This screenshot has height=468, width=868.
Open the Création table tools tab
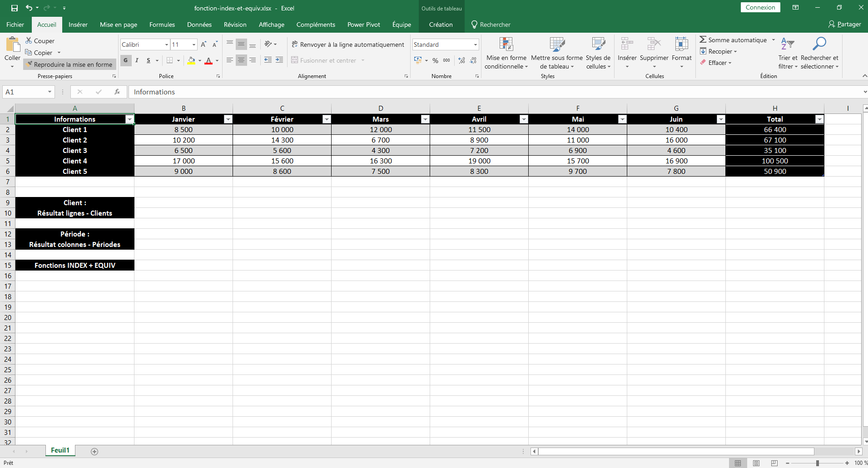[441, 25]
